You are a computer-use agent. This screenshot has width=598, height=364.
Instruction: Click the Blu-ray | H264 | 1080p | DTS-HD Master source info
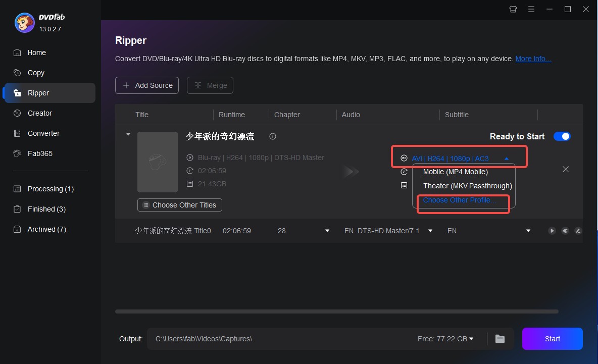pos(261,158)
